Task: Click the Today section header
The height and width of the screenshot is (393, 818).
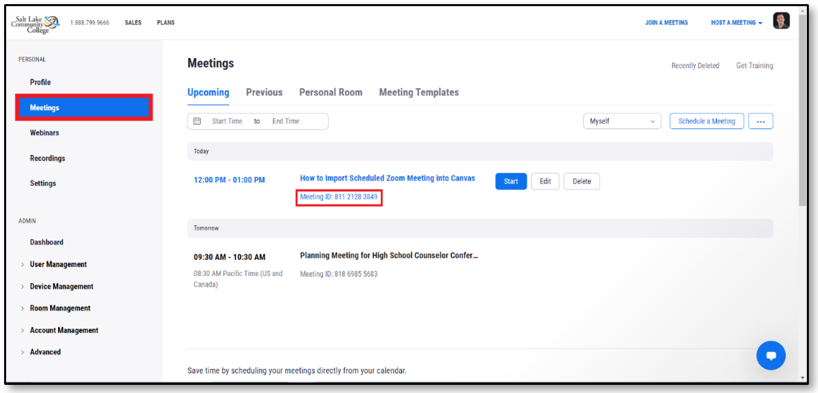Action: click(480, 151)
